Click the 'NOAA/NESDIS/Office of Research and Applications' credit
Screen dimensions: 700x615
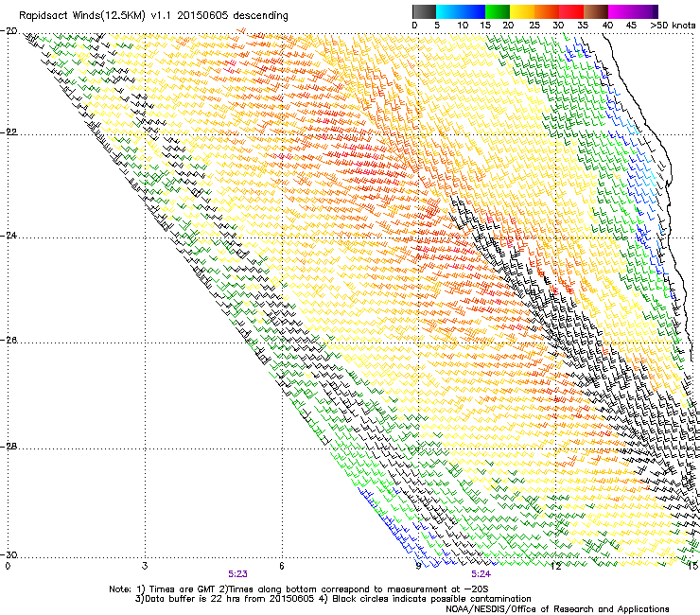coord(557,609)
